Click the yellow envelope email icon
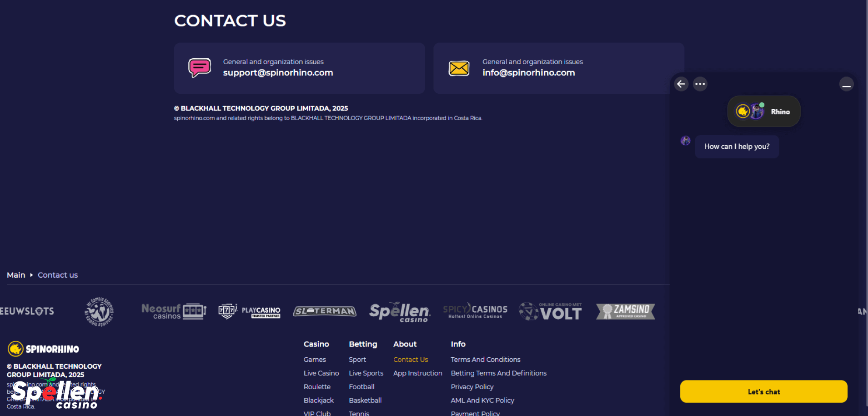The height and width of the screenshot is (416, 868). click(x=459, y=68)
